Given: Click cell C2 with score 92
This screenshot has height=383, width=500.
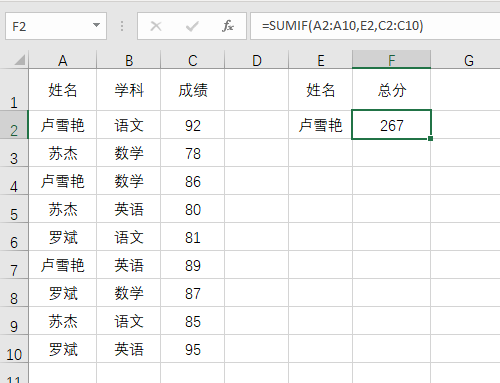Looking at the screenshot, I should pyautogui.click(x=193, y=125).
